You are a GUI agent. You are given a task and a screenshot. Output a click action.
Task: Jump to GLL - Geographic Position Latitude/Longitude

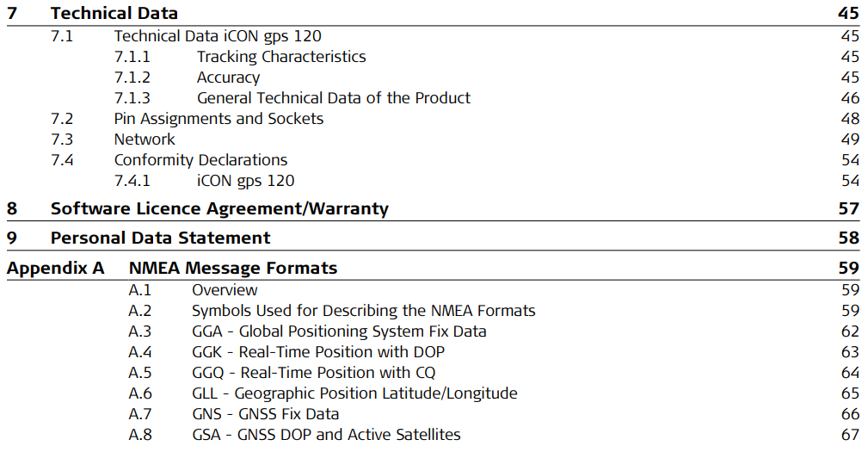click(x=354, y=393)
